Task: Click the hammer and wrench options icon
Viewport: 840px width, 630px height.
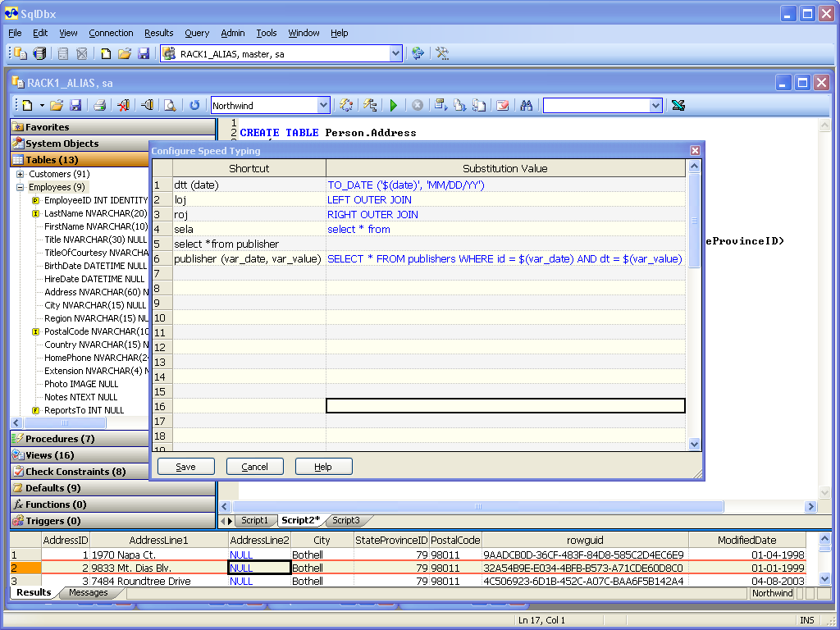Action: [442, 53]
